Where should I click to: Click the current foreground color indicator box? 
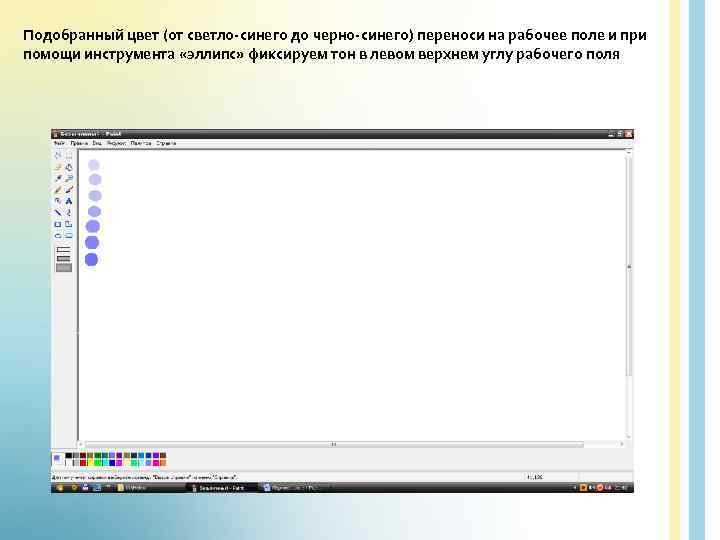point(56,457)
